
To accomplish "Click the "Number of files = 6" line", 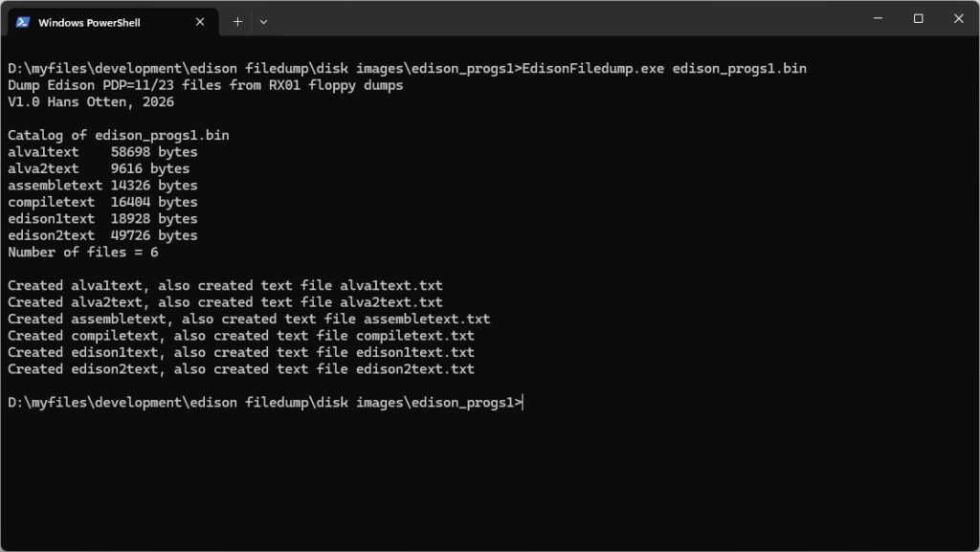I will tap(83, 253).
